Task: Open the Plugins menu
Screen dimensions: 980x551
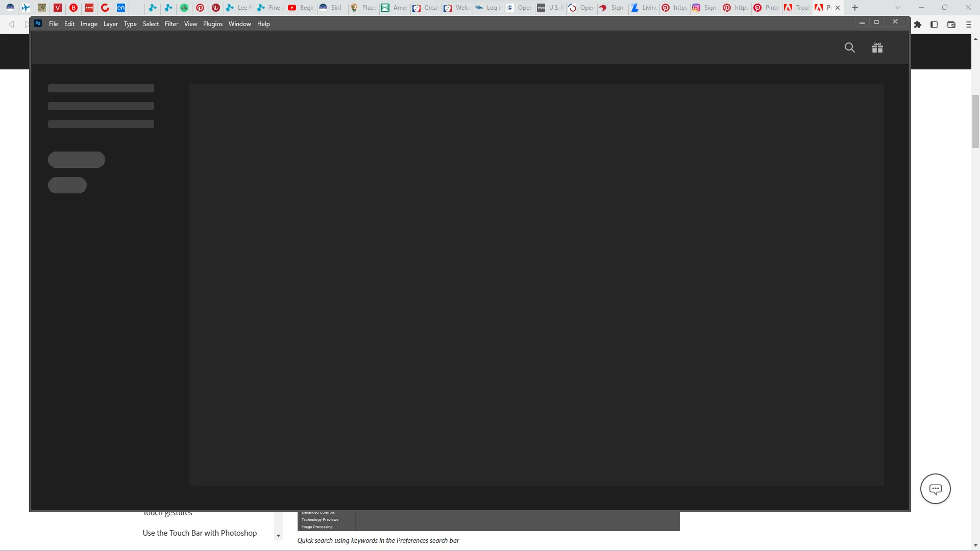Action: [212, 24]
